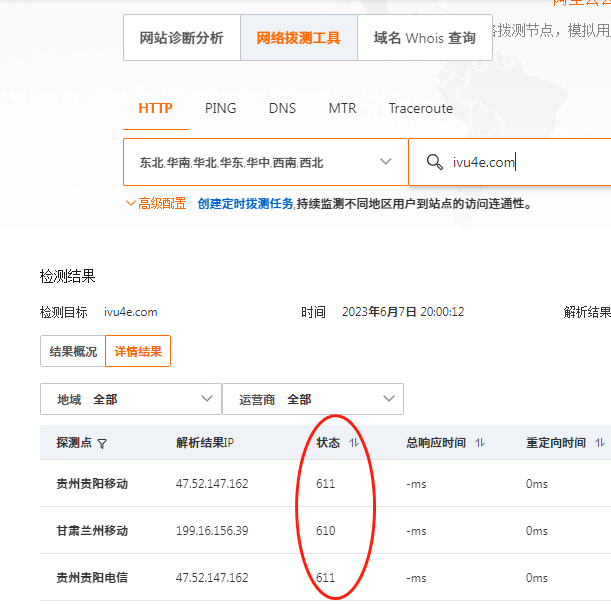The width and height of the screenshot is (611, 604).
Task: Sort by 状态 column arrows
Action: coord(354,443)
